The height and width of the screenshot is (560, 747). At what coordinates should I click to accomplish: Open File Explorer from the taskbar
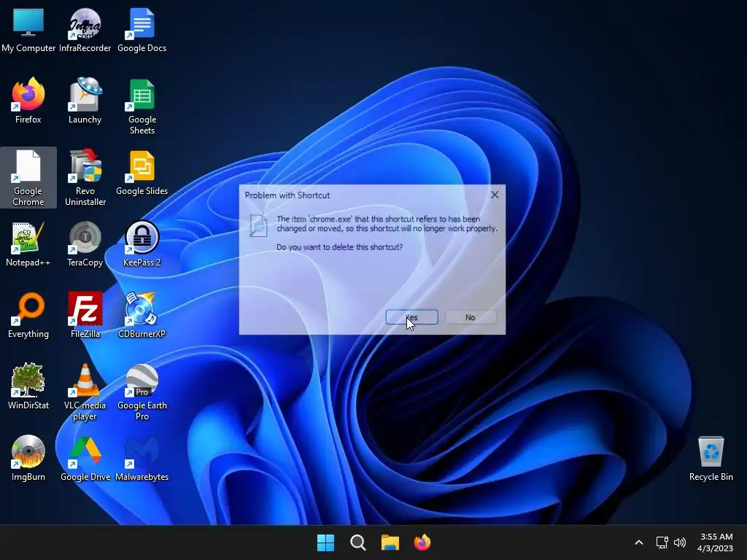pos(390,542)
